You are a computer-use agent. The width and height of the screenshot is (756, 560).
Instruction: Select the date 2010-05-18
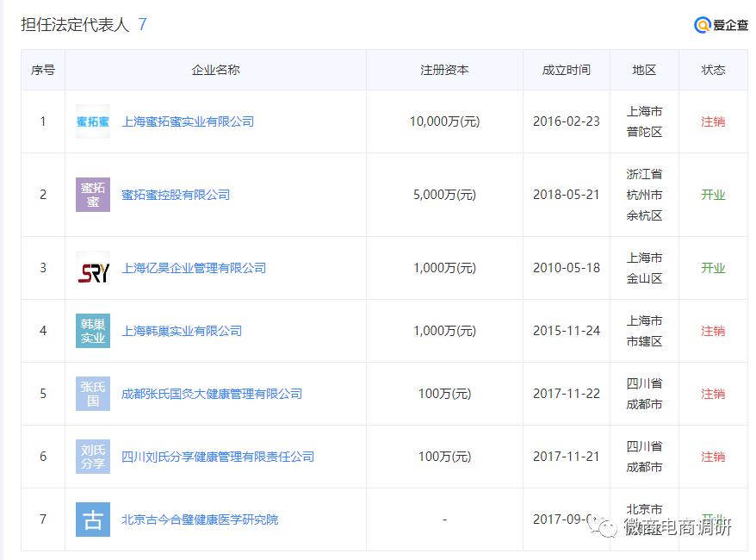[x=567, y=268]
